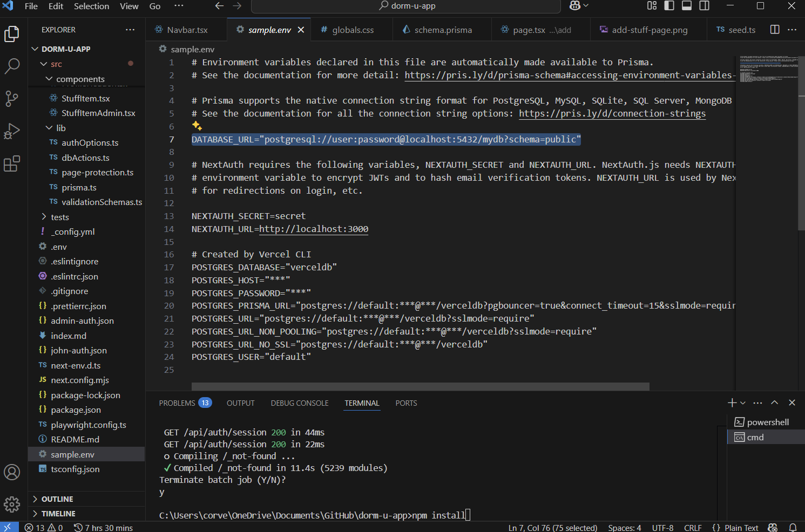Open playwright.config.ts in explorer
The height and width of the screenshot is (532, 805).
click(86, 425)
